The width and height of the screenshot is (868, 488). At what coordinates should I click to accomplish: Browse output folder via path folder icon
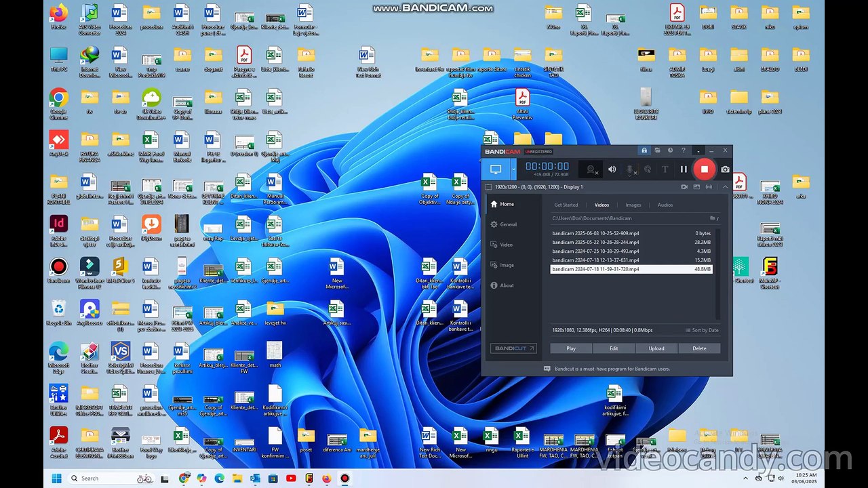click(713, 218)
